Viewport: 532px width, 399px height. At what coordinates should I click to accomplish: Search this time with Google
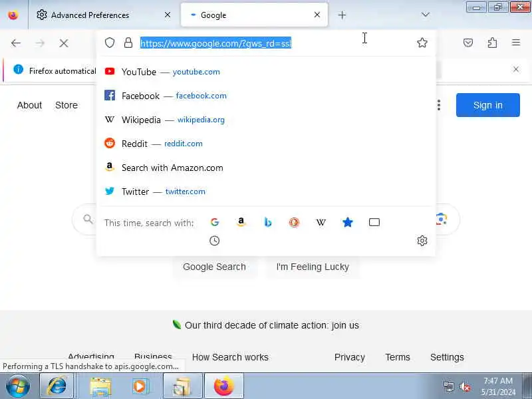(214, 222)
